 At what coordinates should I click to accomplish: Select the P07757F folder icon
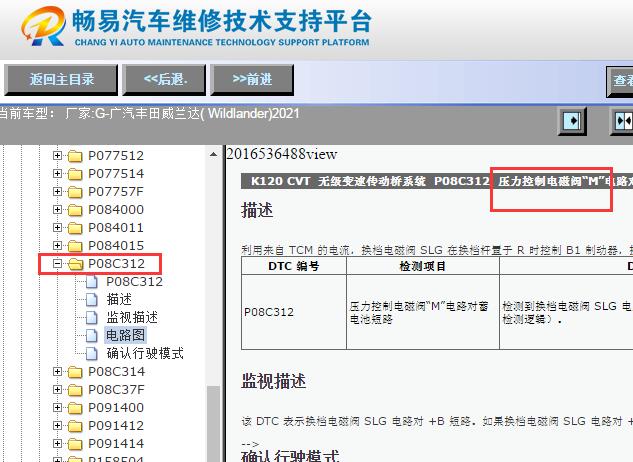coord(75,192)
